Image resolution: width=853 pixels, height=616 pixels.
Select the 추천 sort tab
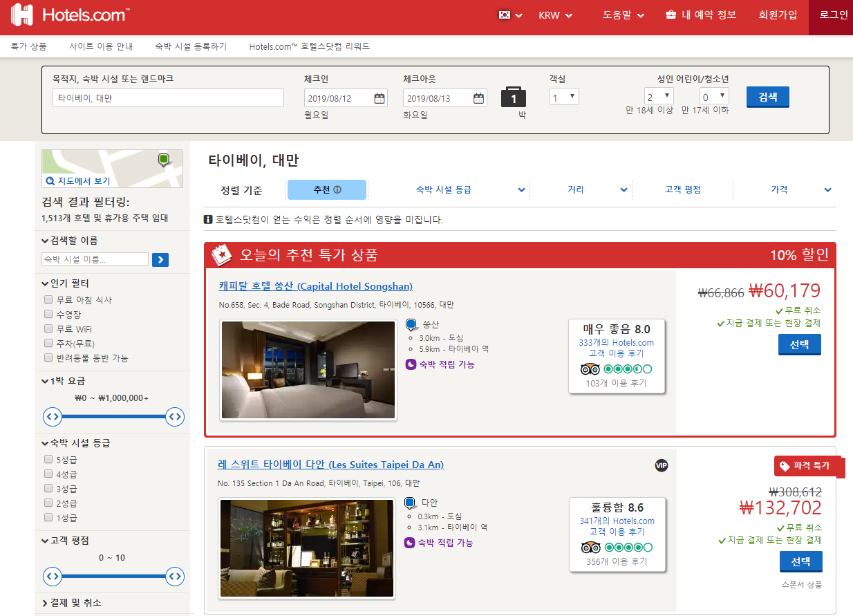[x=327, y=189]
